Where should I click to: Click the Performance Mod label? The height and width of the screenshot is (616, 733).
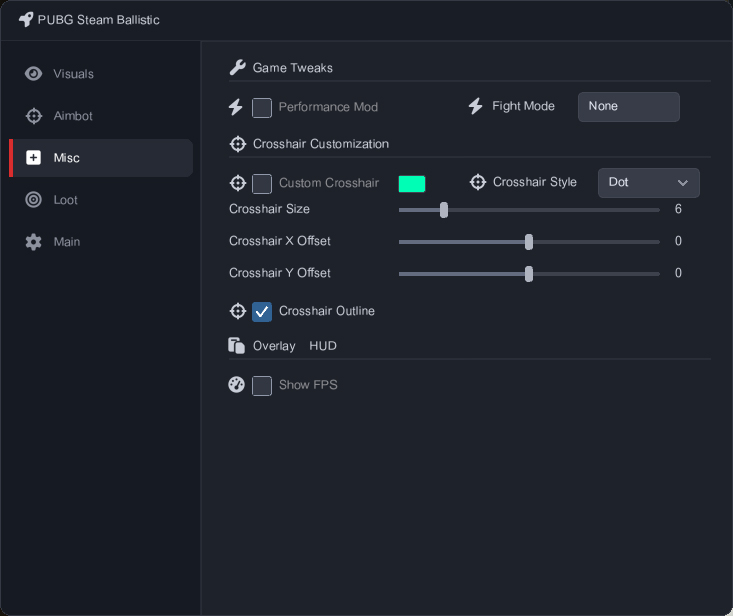click(x=328, y=107)
